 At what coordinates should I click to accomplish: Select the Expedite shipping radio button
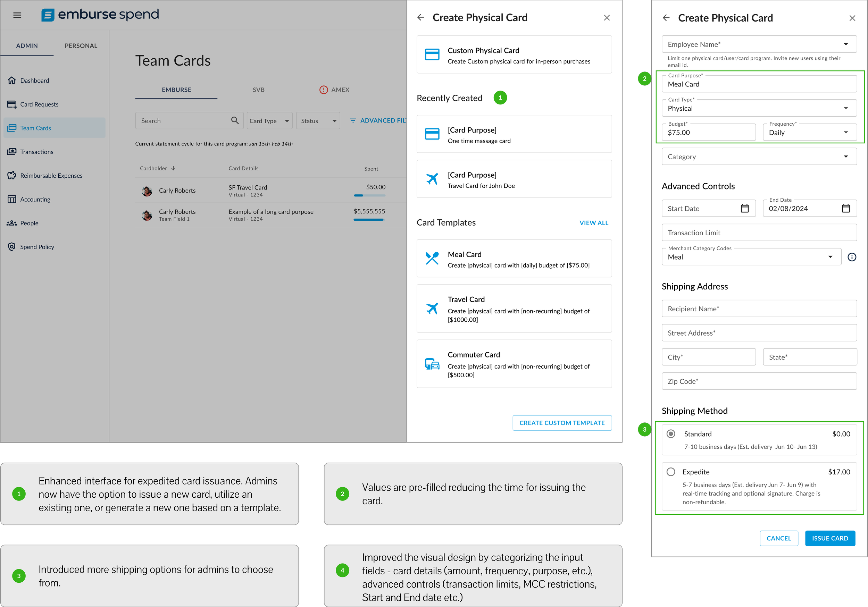[x=671, y=472]
